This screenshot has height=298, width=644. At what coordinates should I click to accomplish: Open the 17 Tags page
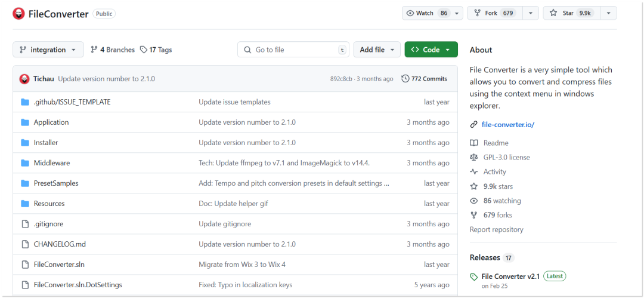156,50
